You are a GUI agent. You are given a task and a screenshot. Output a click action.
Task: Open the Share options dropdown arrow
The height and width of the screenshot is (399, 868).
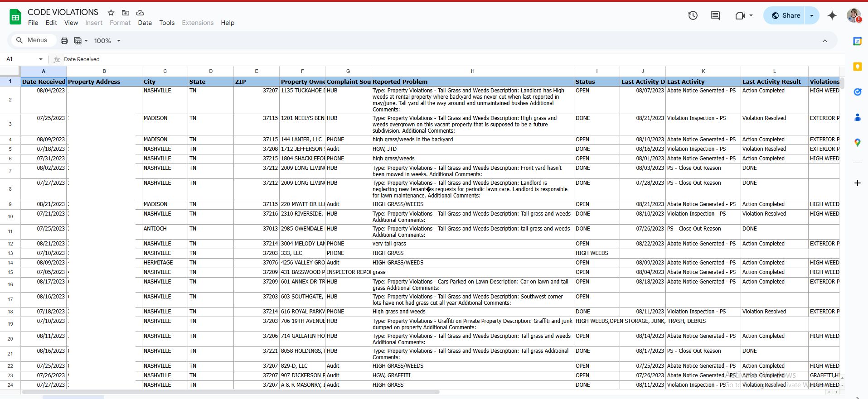(x=812, y=15)
